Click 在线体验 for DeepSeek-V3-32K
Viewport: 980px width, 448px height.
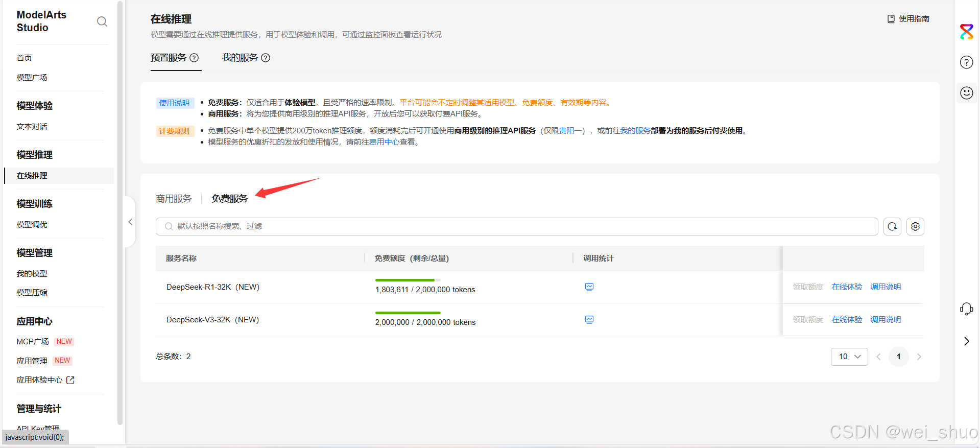847,320
